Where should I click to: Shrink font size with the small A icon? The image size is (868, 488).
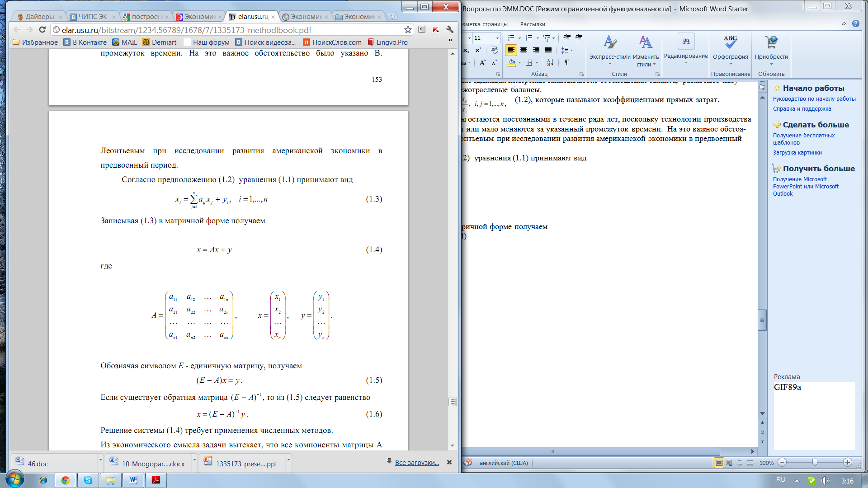494,62
